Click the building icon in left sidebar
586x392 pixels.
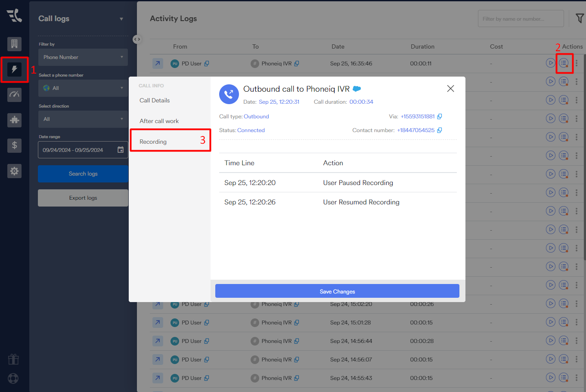click(14, 43)
